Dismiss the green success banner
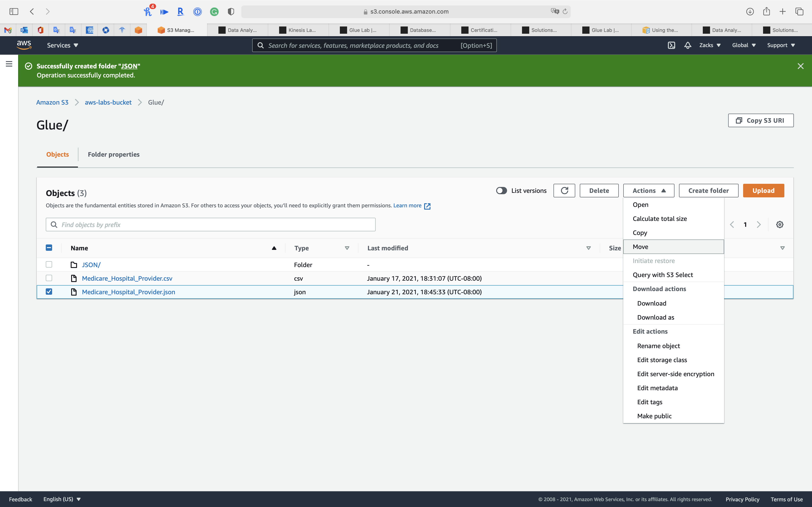The image size is (812, 507). click(x=800, y=66)
